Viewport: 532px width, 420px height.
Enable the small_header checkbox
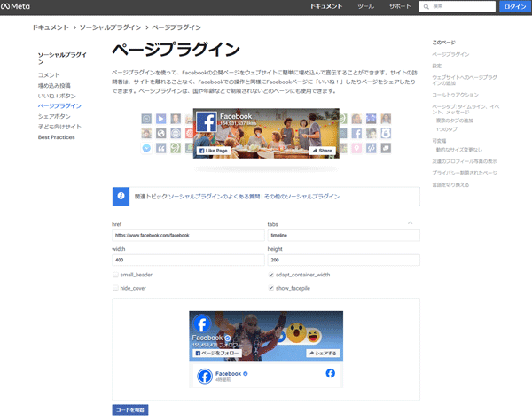pyautogui.click(x=115, y=275)
